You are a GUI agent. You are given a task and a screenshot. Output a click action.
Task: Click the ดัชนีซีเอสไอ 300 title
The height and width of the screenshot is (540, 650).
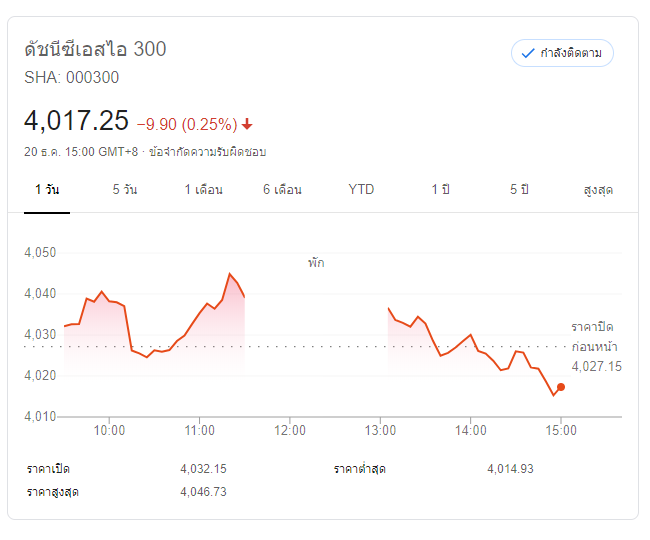(95, 48)
